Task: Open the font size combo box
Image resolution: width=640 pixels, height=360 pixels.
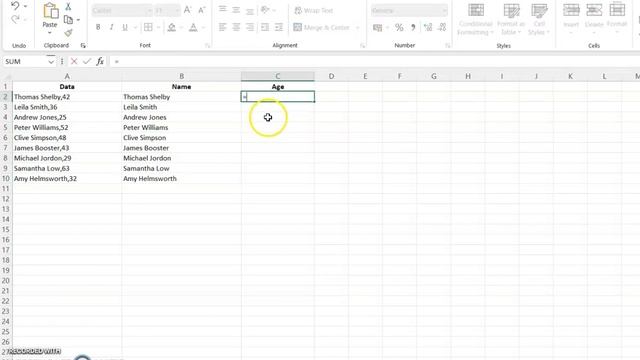Action: click(167, 11)
